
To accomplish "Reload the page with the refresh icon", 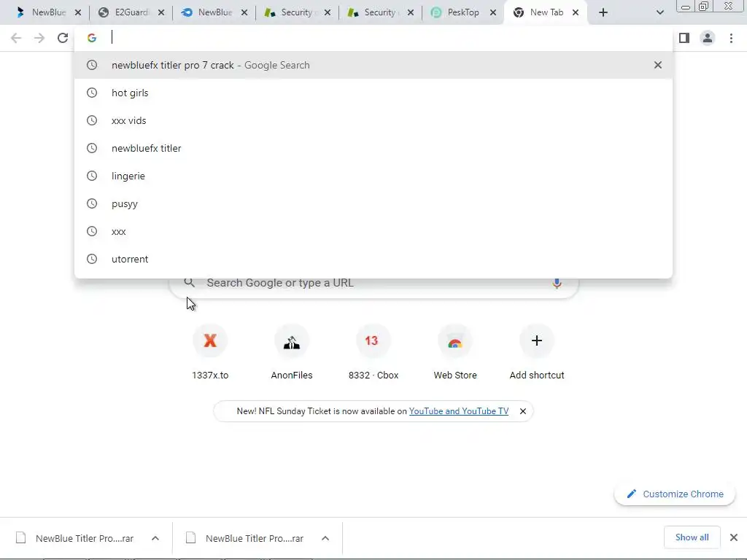I will click(x=63, y=38).
